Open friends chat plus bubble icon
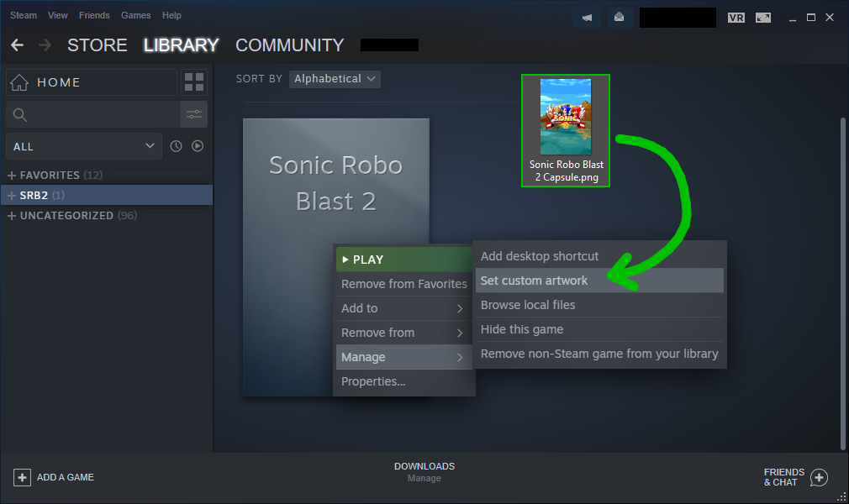Screen dimensions: 849x504 click(820, 477)
